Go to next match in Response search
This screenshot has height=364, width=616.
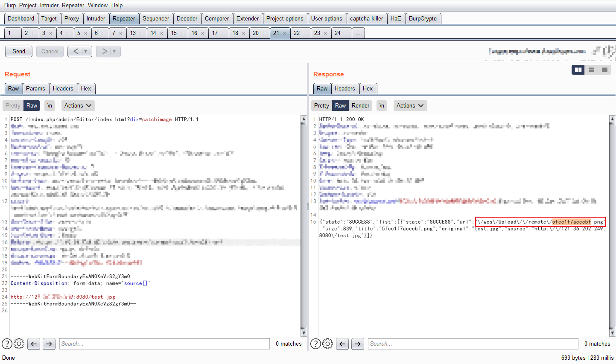click(358, 344)
